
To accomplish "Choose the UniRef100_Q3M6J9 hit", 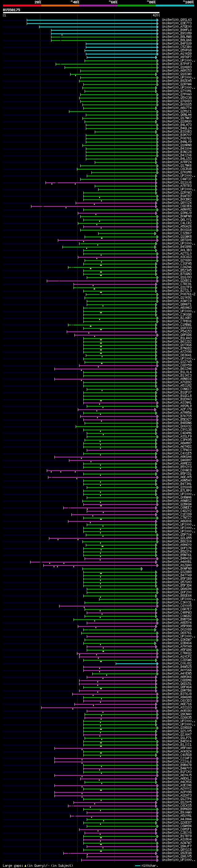I will (x=177, y=213).
